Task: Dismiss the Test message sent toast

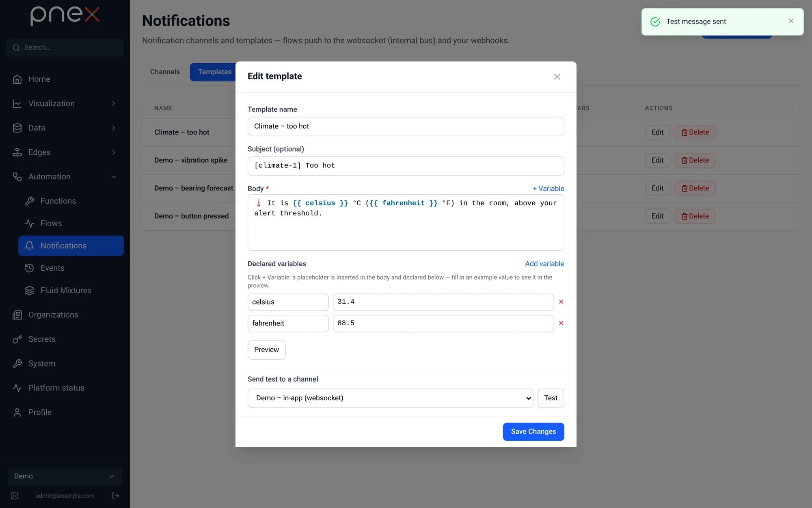Action: [x=791, y=21]
